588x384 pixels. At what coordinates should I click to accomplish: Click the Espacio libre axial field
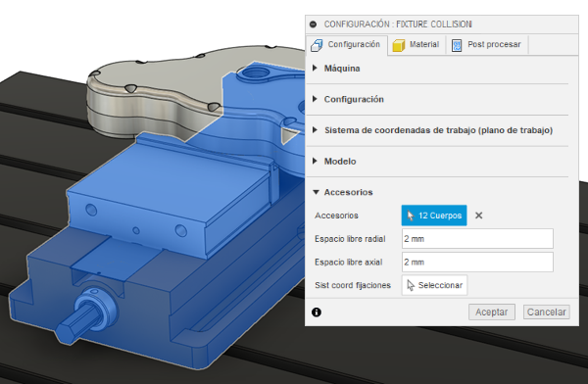tap(477, 262)
